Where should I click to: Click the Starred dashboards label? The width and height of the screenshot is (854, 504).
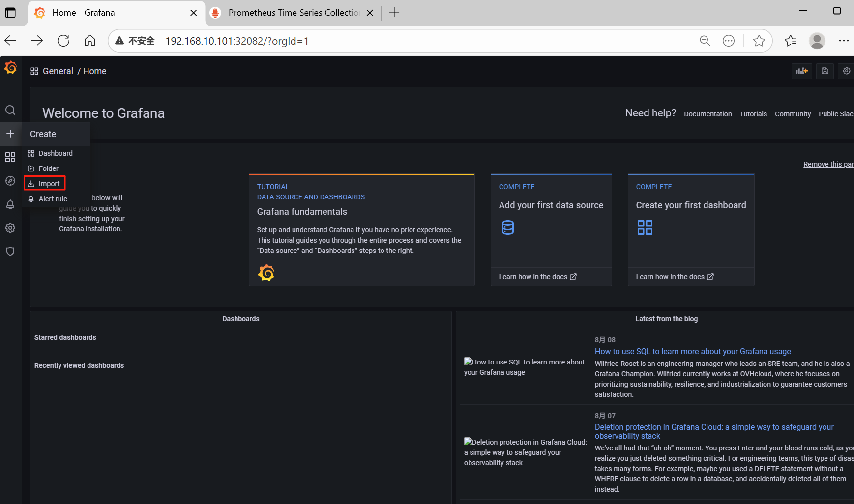pos(65,337)
